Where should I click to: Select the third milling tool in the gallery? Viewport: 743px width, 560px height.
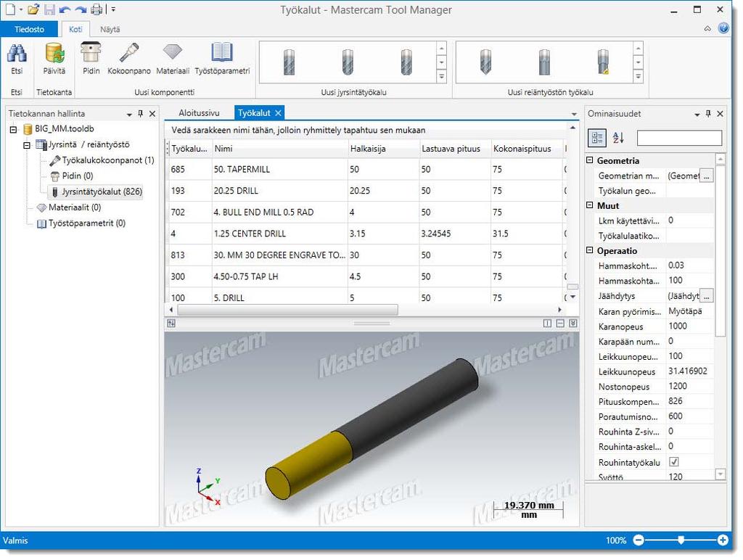click(x=406, y=62)
